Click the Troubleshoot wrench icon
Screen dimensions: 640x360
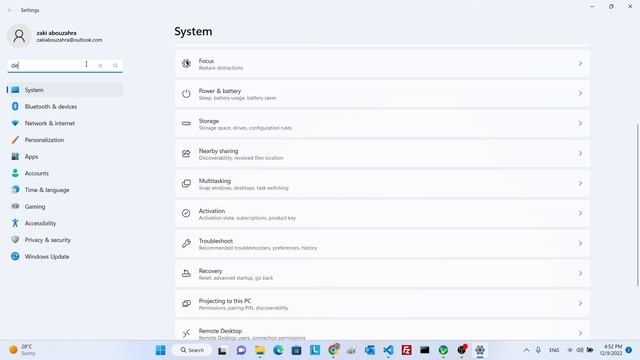(186, 244)
